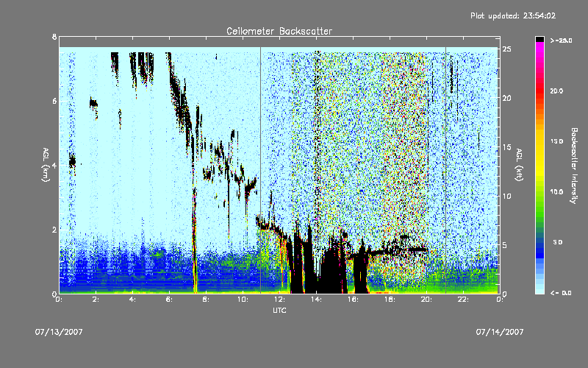Click the '14:' hour label on the UTC axis
Image resolution: width=588 pixels, height=368 pixels.
[x=317, y=300]
